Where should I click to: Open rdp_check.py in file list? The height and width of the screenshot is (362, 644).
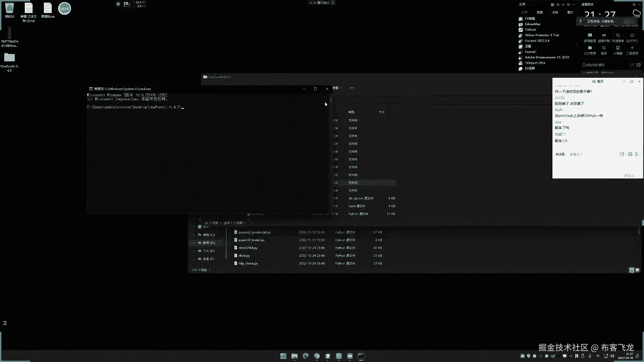click(248, 263)
